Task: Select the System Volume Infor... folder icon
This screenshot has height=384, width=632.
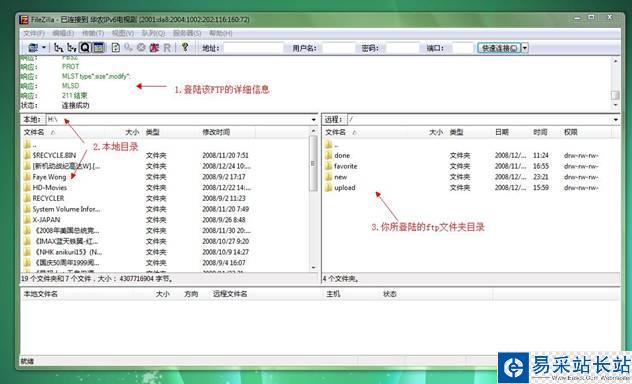Action: click(x=27, y=209)
